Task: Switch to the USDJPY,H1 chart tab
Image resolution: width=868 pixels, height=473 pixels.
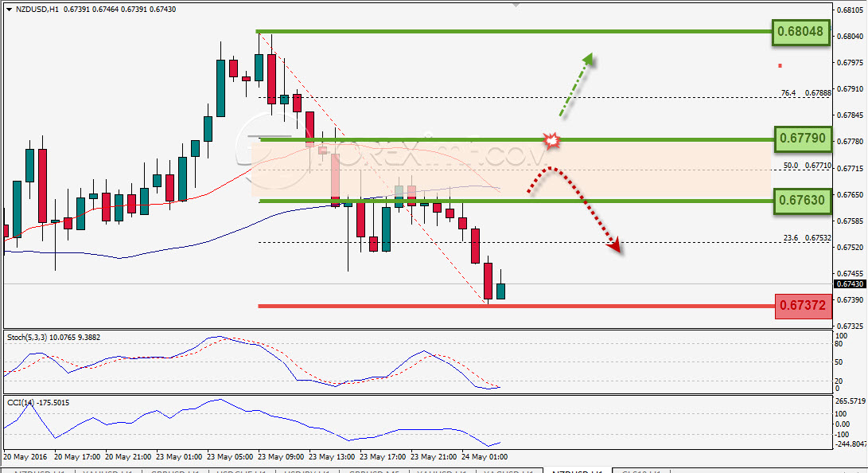Action: point(306,471)
